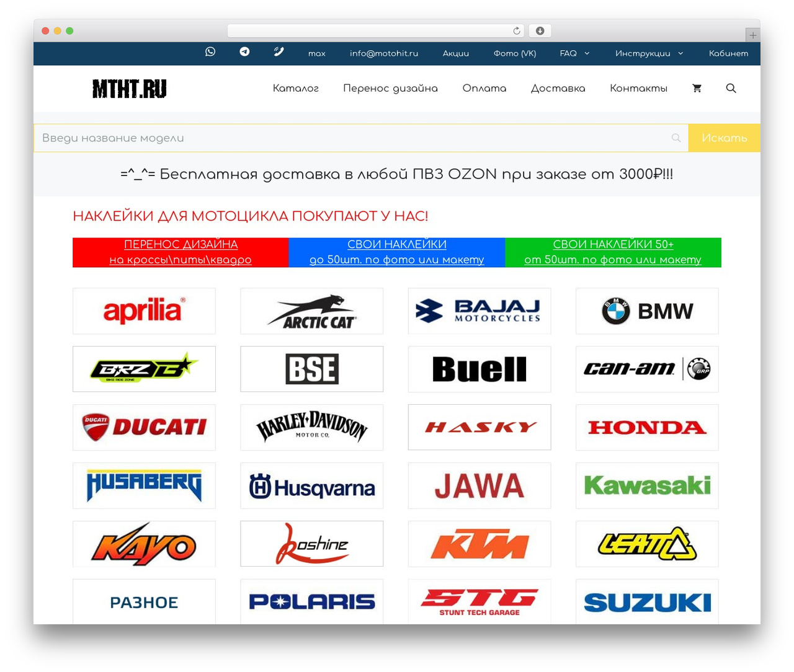Select the Buell brand logo

[480, 369]
